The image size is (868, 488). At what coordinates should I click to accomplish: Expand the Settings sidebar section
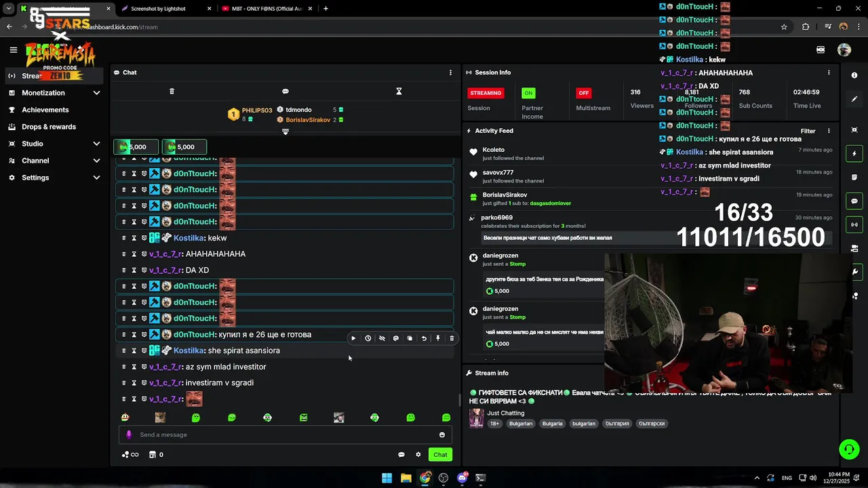click(x=96, y=178)
